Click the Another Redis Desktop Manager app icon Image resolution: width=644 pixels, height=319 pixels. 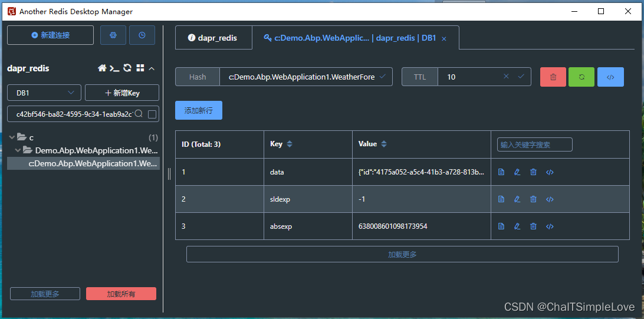[x=12, y=11]
